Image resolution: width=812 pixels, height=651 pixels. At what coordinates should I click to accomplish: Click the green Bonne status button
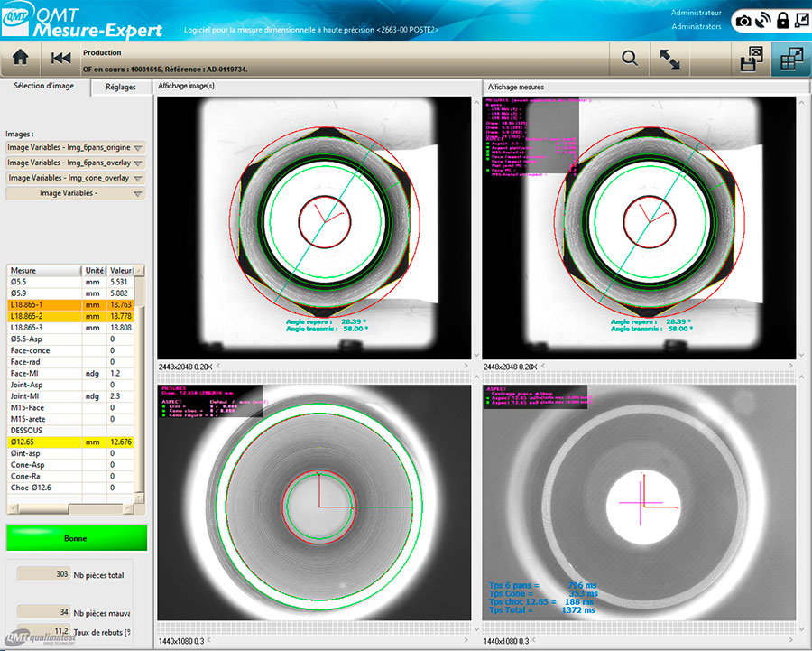point(76,537)
